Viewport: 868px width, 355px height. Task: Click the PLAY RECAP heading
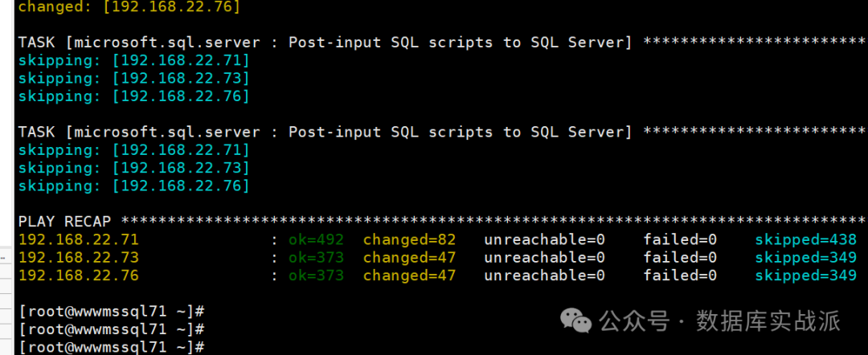64,221
